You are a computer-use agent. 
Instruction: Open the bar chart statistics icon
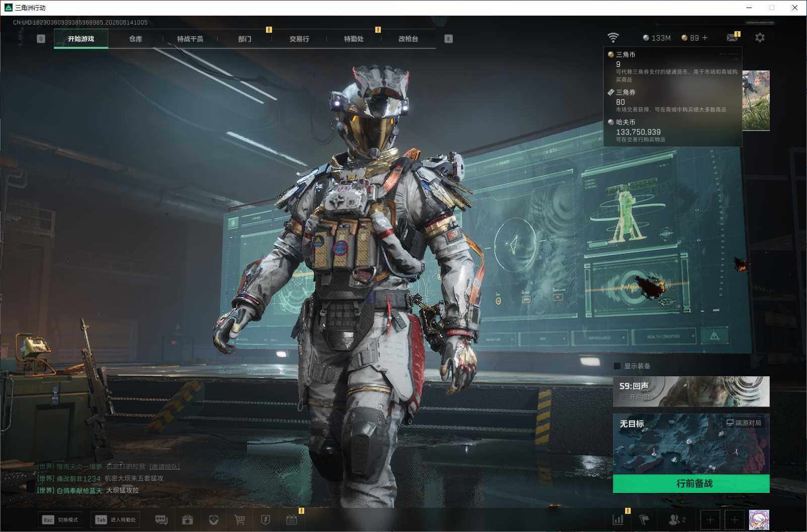click(618, 520)
